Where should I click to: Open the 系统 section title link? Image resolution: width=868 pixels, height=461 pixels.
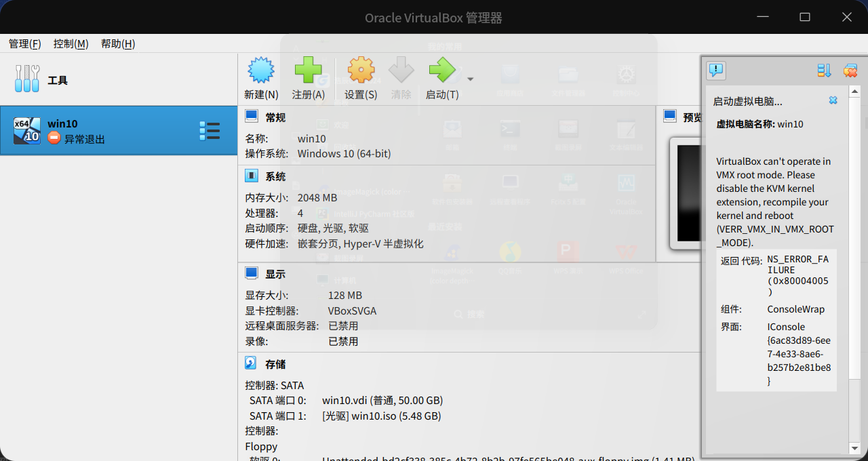pos(275,176)
